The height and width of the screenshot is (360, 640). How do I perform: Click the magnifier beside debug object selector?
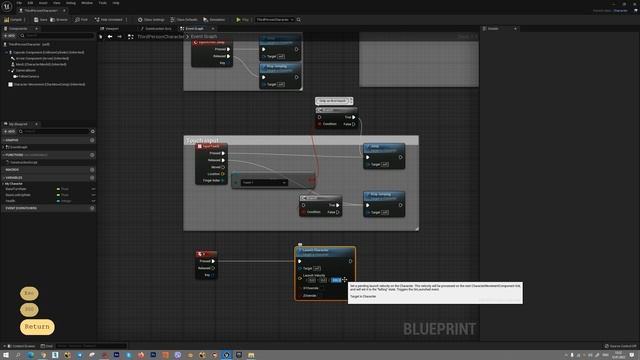coord(299,20)
